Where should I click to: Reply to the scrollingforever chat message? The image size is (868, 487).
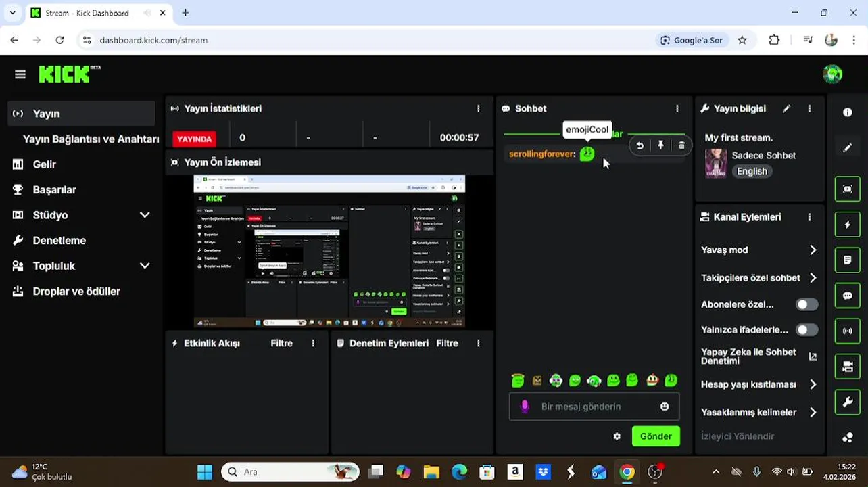pyautogui.click(x=640, y=145)
